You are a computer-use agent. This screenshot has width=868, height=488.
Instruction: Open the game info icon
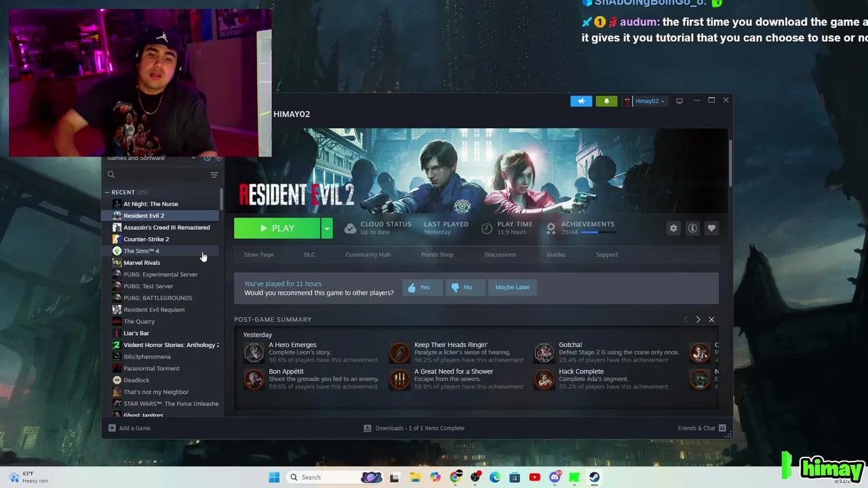[692, 228]
